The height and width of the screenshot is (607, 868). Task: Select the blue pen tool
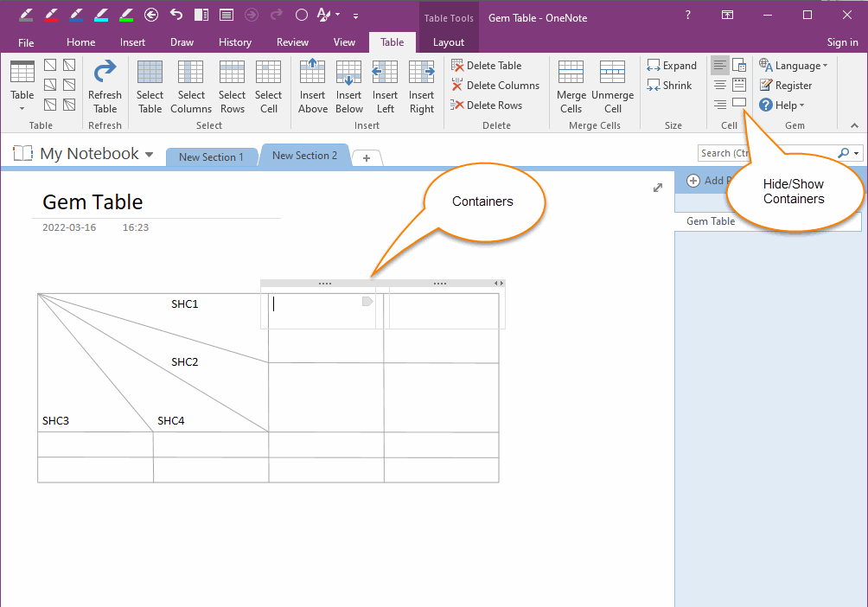[76, 15]
